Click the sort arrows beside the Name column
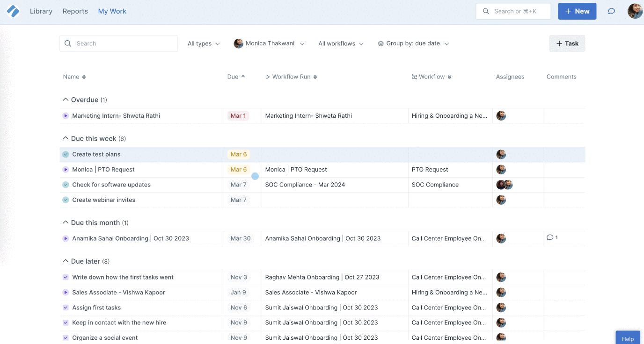The image size is (644, 344). [x=84, y=77]
